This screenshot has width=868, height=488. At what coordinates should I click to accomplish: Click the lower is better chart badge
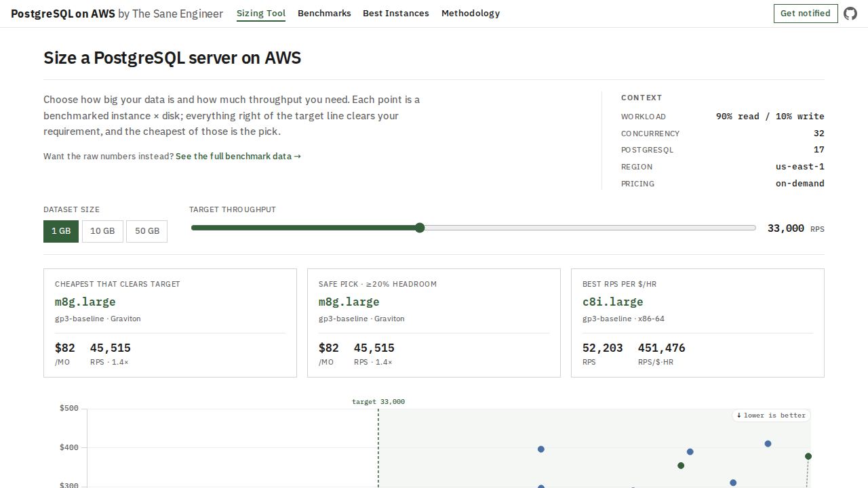[771, 415]
